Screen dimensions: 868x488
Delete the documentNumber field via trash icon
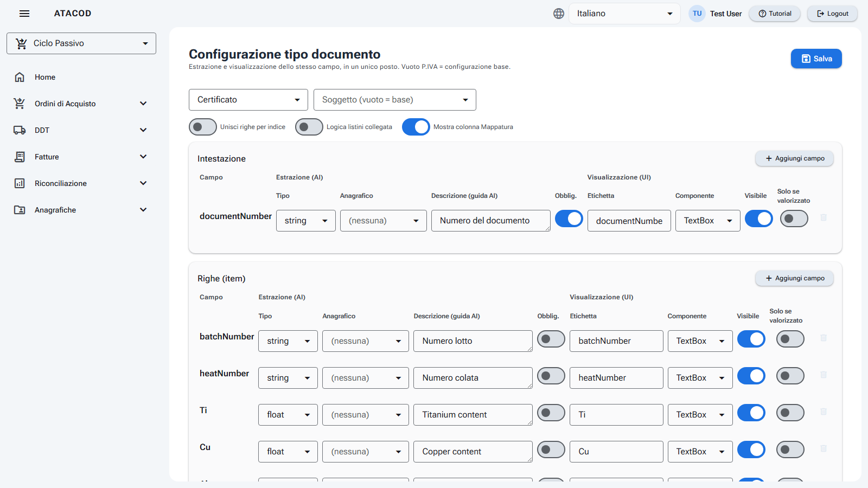pos(824,217)
